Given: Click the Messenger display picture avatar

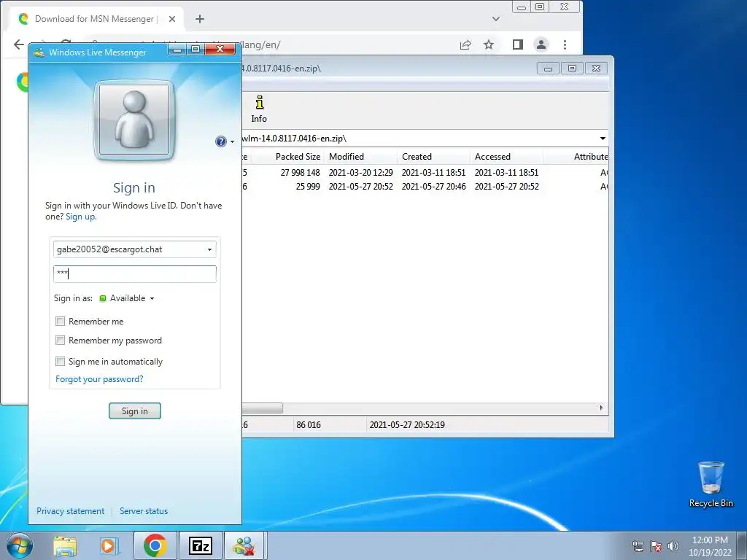Looking at the screenshot, I should point(134,120).
